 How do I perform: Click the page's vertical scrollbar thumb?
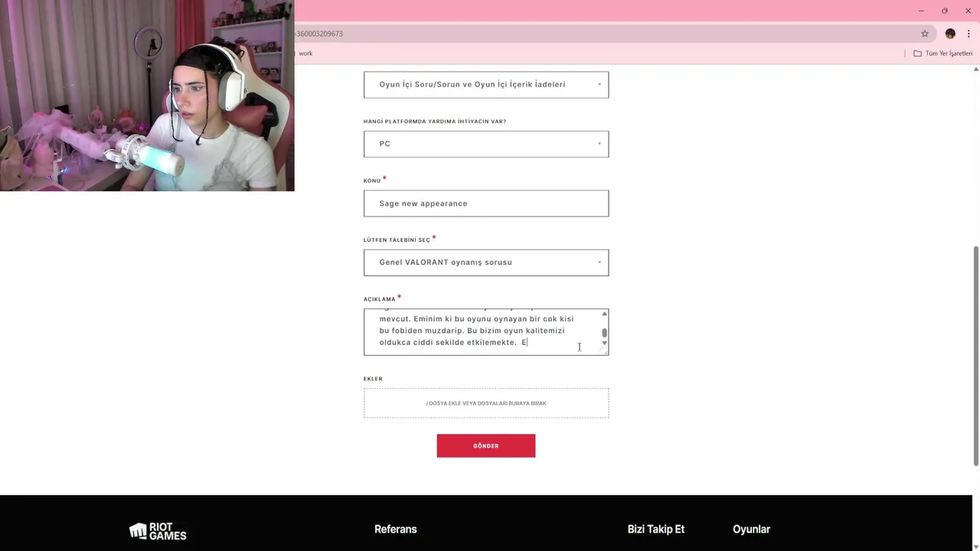point(975,356)
